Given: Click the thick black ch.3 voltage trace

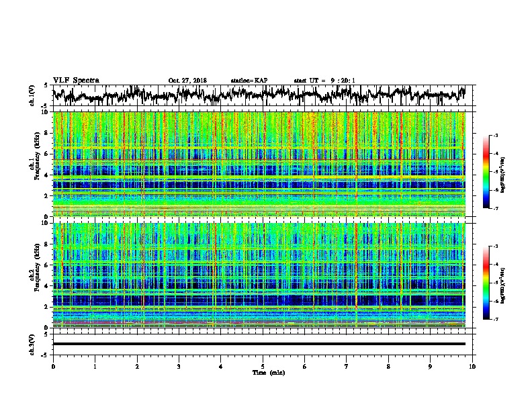Looking at the screenshot, I should 259,344.
